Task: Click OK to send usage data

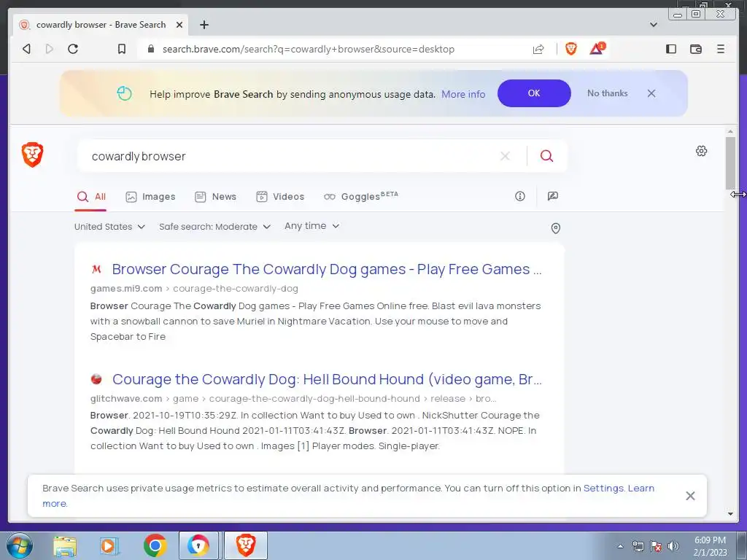Action: (x=534, y=93)
